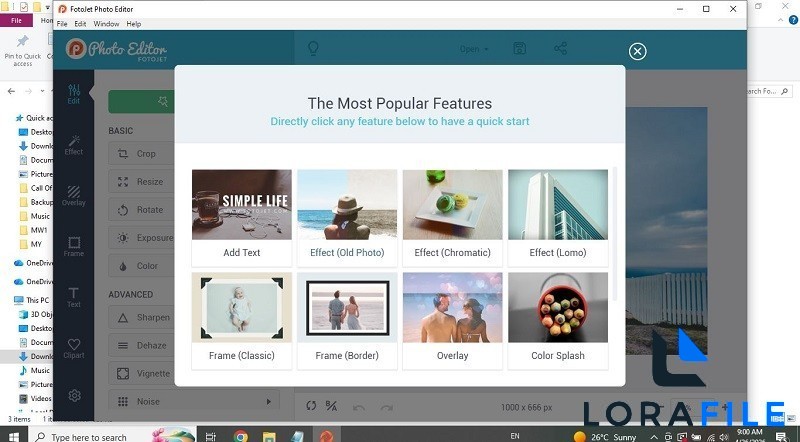Screen dimensions: 800x442
Task: Select the Crop tool
Action: click(141, 154)
